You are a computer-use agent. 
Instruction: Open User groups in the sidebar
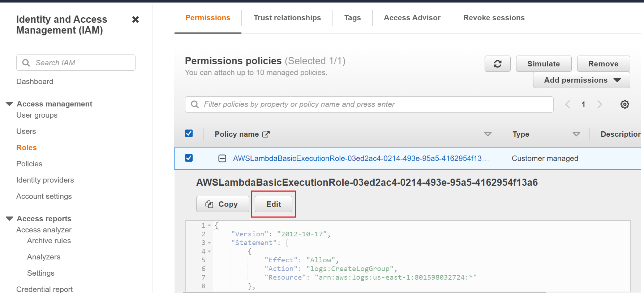37,115
